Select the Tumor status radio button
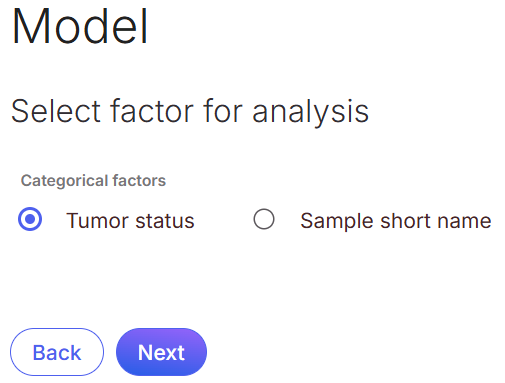 [30, 219]
